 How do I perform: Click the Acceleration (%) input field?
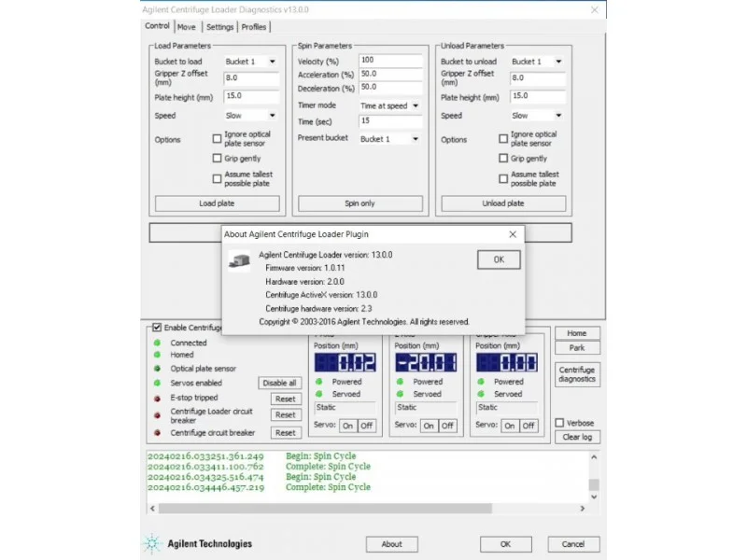(x=390, y=74)
